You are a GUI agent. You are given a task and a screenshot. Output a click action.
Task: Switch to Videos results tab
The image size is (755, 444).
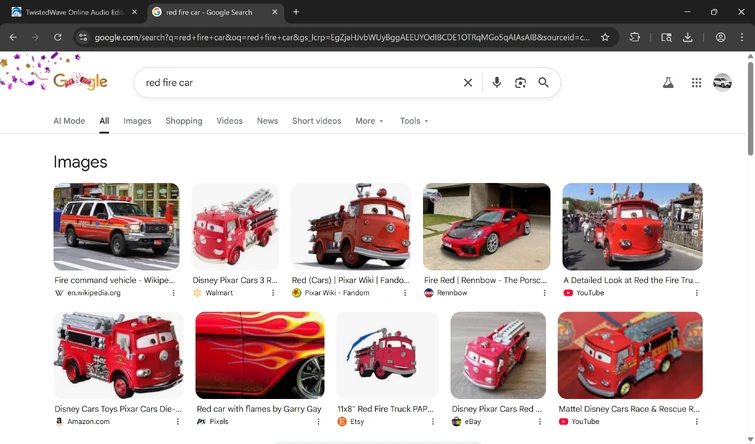coord(229,121)
